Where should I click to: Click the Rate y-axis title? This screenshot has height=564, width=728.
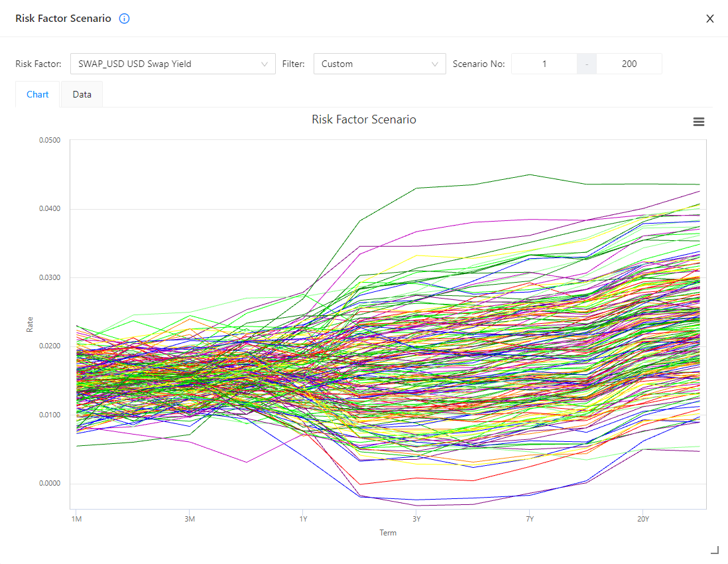(x=30, y=324)
